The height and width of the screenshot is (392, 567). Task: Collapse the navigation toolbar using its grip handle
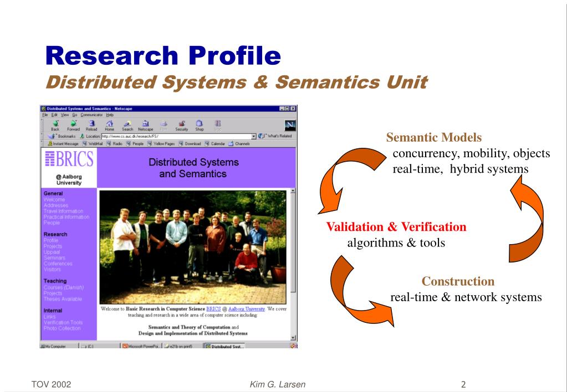(42, 125)
